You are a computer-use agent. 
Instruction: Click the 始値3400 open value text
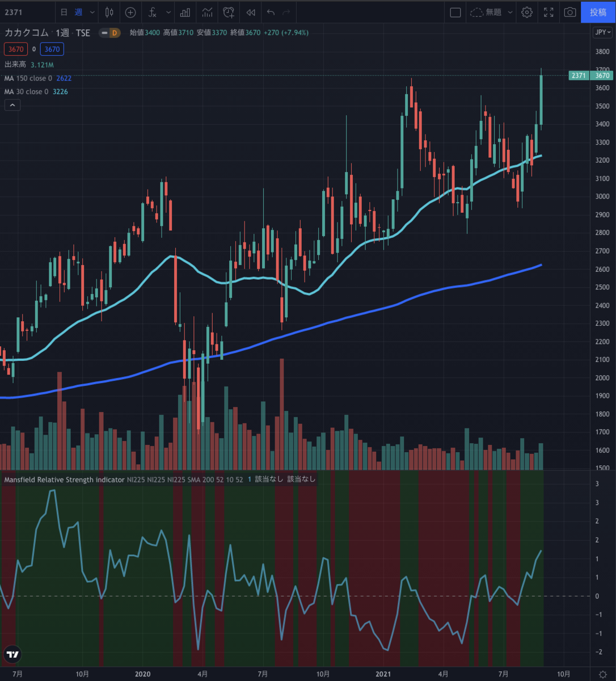tap(145, 33)
